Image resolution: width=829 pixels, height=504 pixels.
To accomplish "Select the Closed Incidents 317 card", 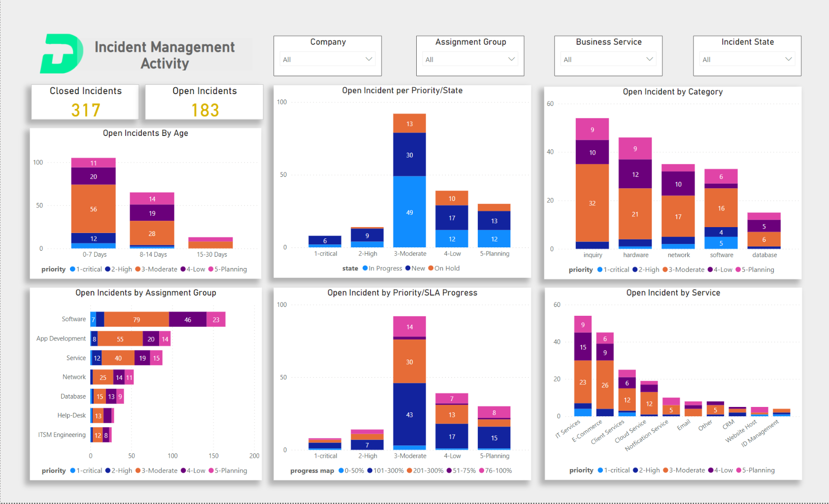I will tap(85, 102).
